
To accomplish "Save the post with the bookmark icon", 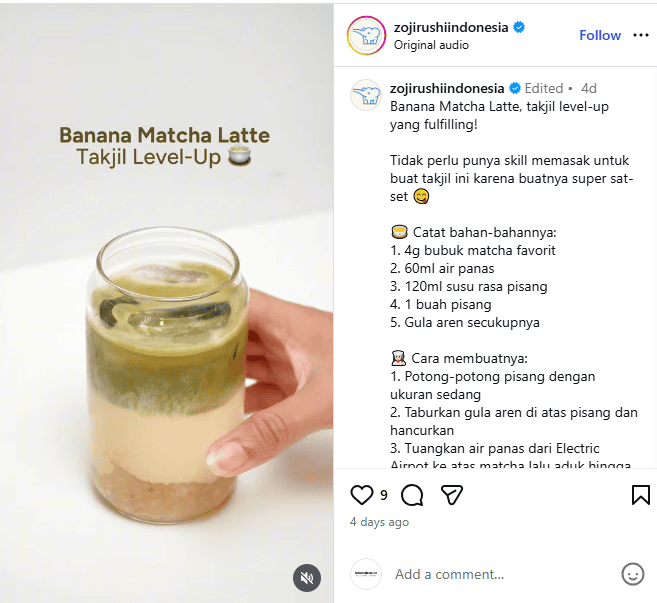I will click(641, 495).
